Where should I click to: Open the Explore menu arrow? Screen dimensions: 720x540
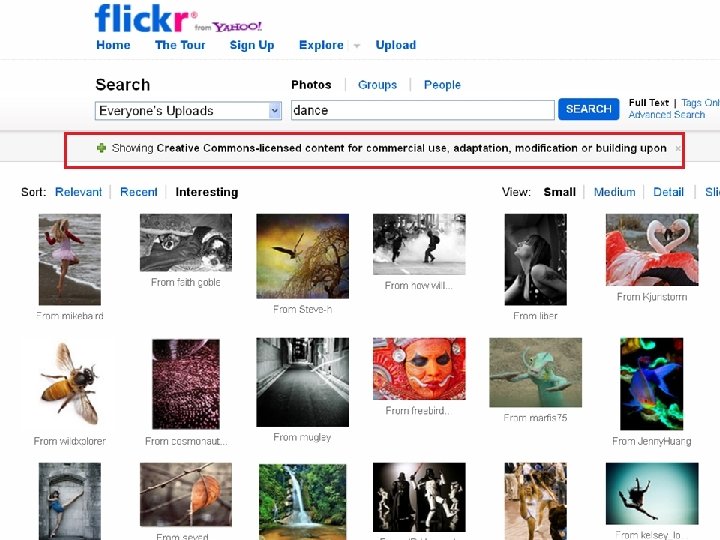coord(357,45)
